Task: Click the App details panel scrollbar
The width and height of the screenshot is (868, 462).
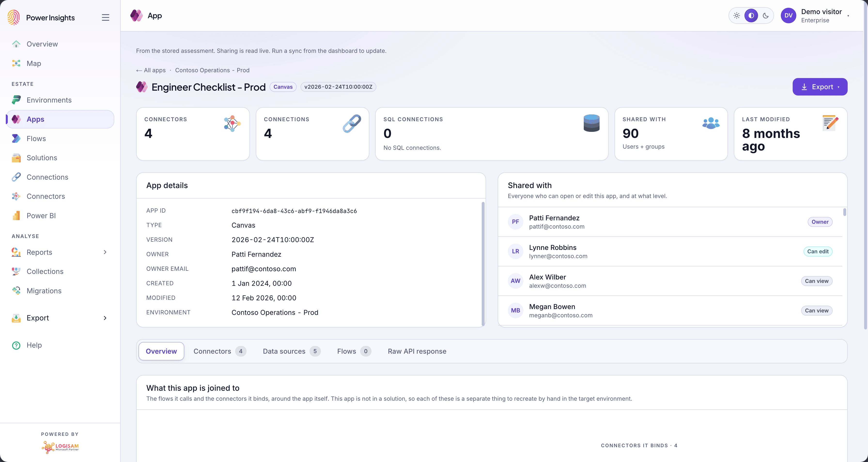Action: click(483, 264)
